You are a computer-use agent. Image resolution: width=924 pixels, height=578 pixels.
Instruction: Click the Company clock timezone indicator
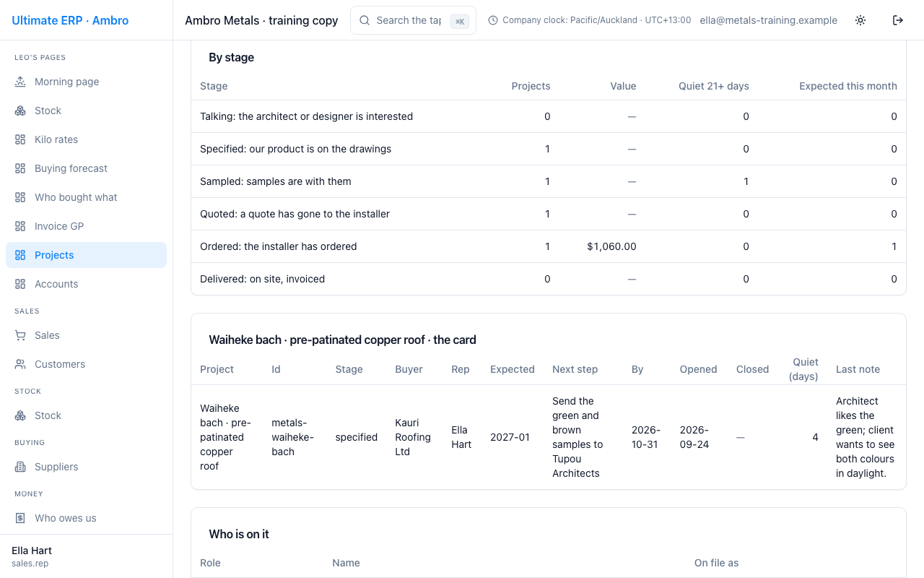tap(590, 20)
